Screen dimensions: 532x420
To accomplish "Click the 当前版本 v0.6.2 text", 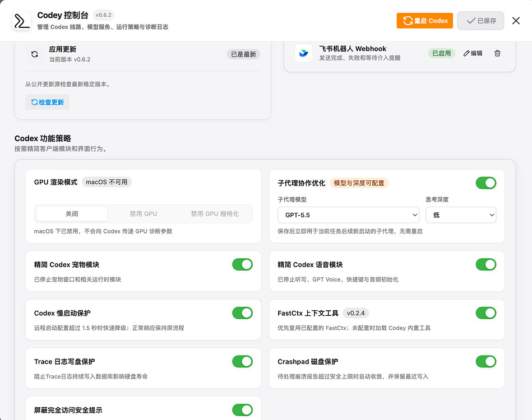I will [x=70, y=59].
